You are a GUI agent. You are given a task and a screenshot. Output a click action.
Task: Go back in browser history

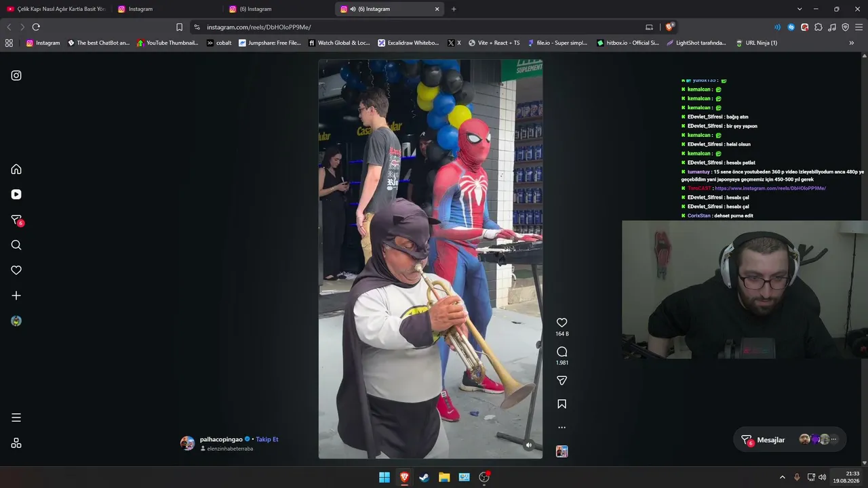[9, 27]
